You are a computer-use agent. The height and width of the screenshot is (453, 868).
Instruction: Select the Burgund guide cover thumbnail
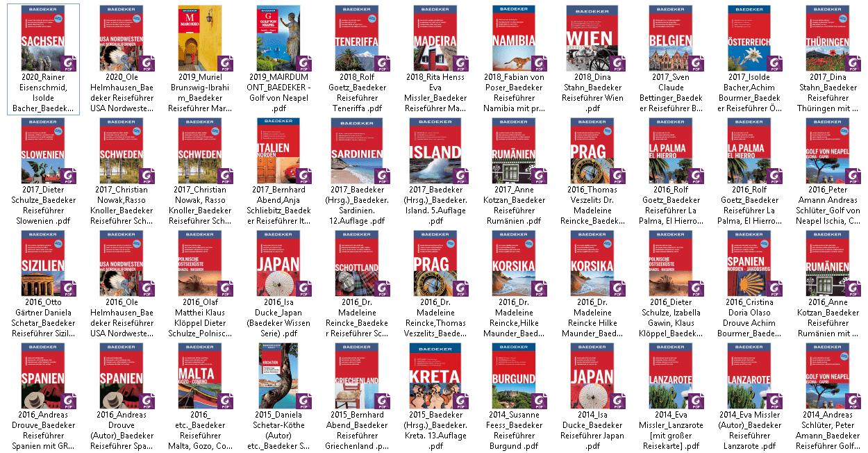tap(515, 375)
